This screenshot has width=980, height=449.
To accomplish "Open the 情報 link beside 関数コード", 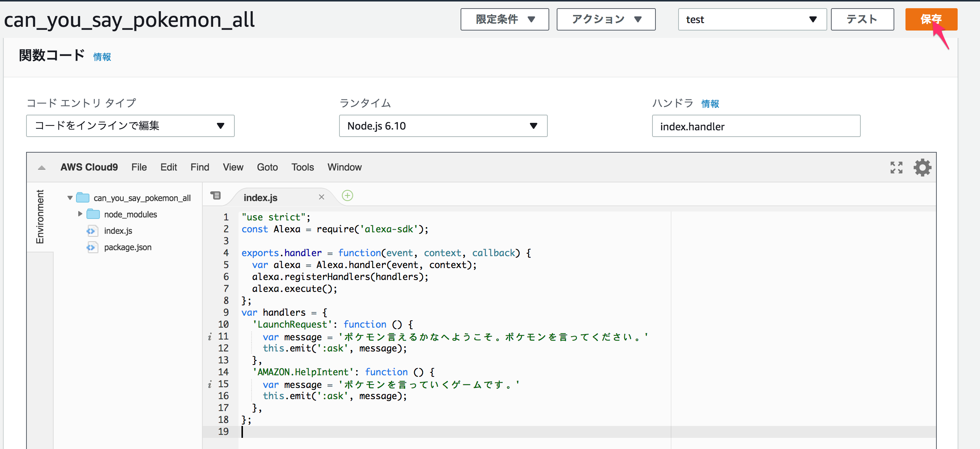I will pyautogui.click(x=102, y=57).
